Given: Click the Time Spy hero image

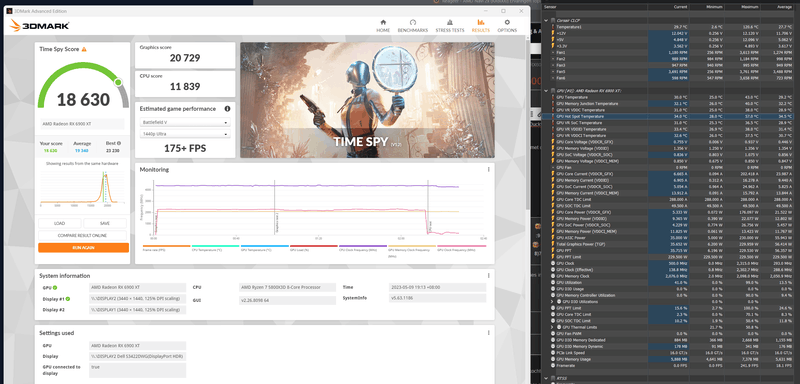Looking at the screenshot, I should pos(367,100).
